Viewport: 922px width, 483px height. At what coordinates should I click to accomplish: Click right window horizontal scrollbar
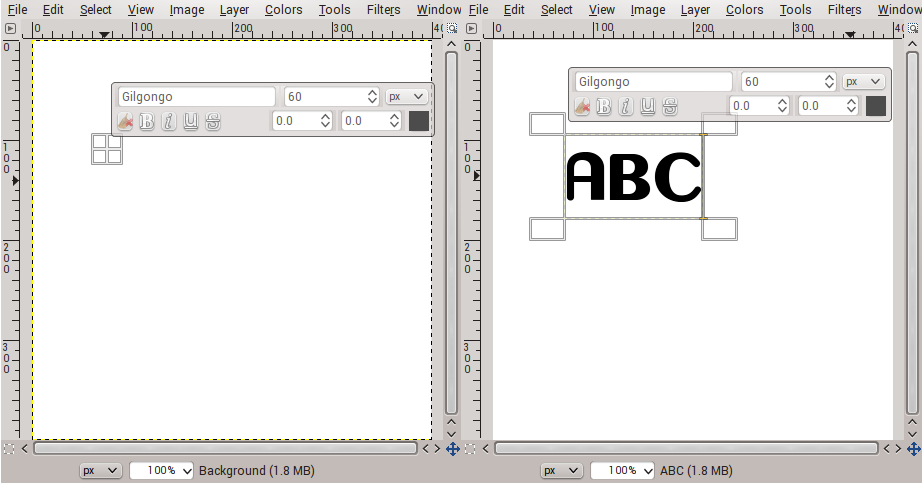coord(686,449)
